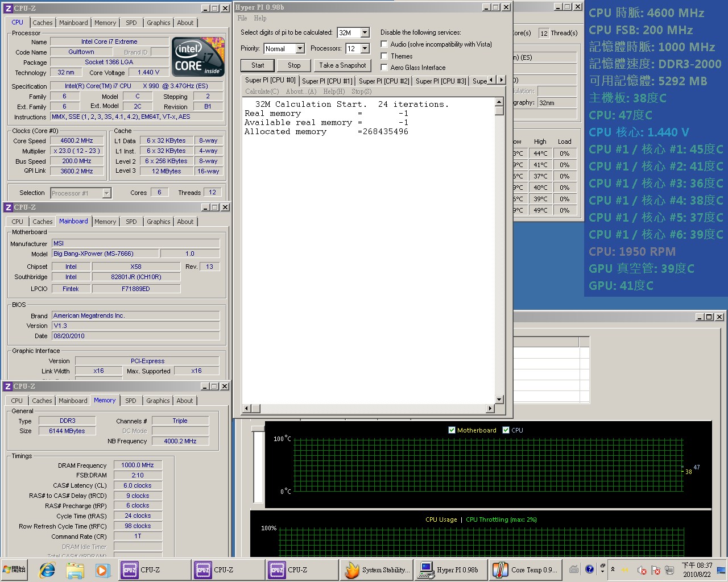The width and height of the screenshot is (728, 582).
Task: Enable Aero Glass Interface checkbox
Action: pyautogui.click(x=384, y=67)
